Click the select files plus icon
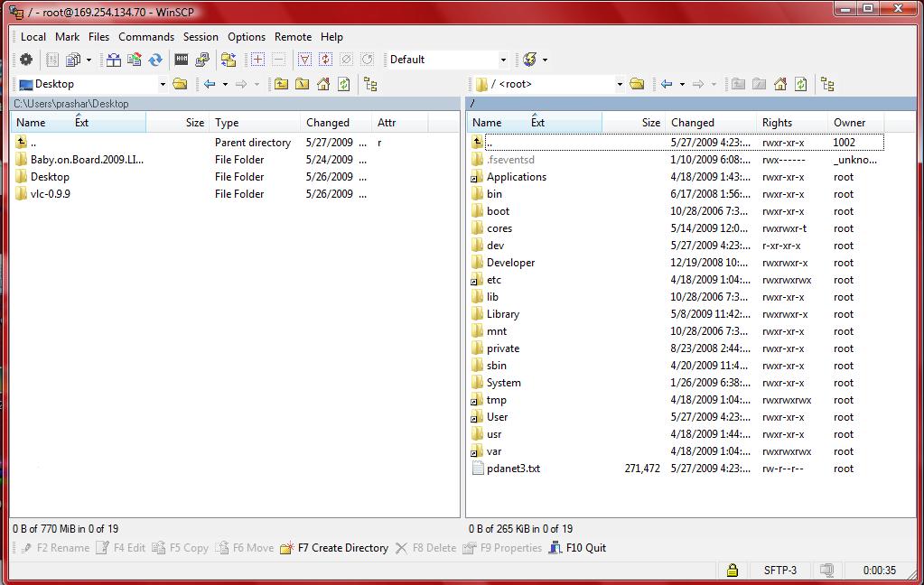The width and height of the screenshot is (924, 585). [257, 60]
